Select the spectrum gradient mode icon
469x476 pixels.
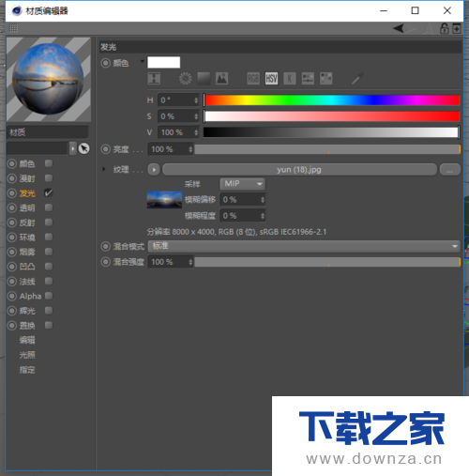(x=204, y=78)
